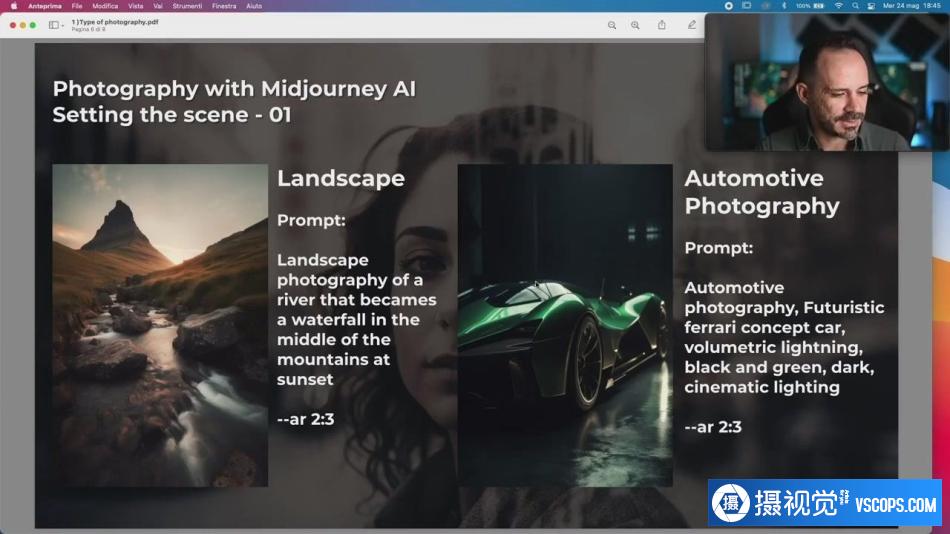Open Control Center in menu bar
Image resolution: width=950 pixels, height=534 pixels.
(x=871, y=6)
